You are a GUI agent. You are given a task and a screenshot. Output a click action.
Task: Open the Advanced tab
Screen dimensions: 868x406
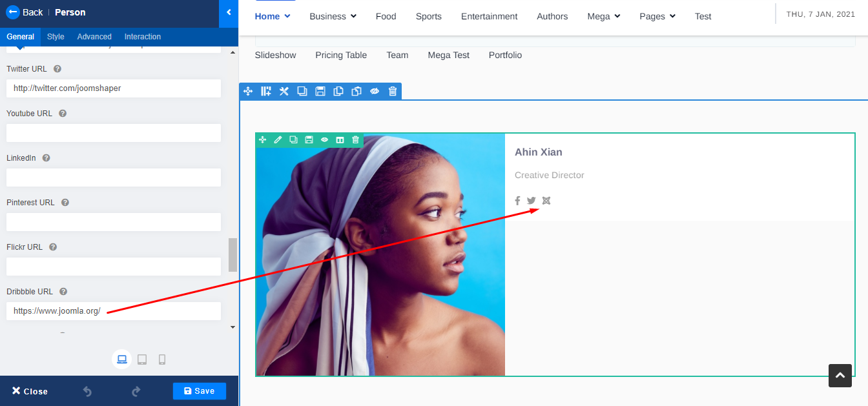[94, 37]
